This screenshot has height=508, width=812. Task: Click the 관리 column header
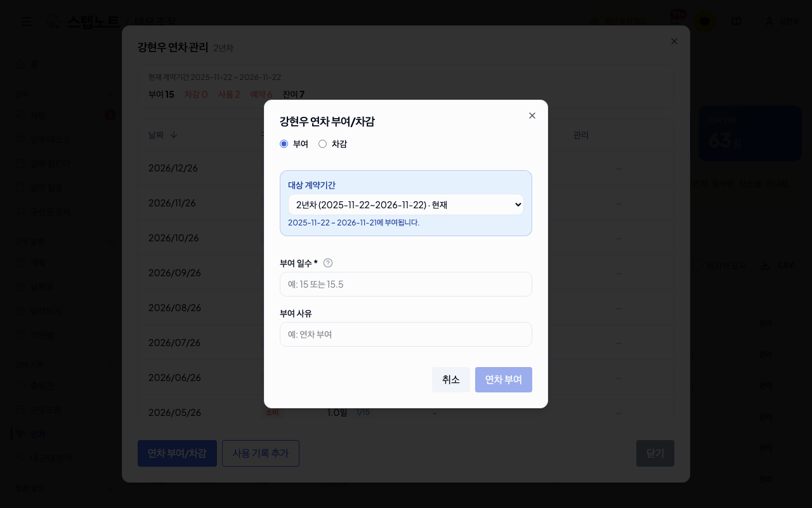(x=581, y=135)
